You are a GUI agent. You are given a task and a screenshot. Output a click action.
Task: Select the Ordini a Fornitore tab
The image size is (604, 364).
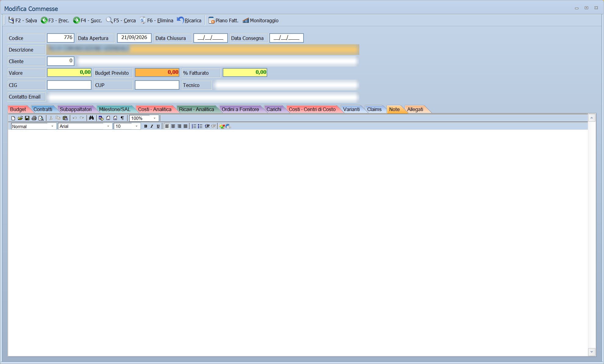240,109
